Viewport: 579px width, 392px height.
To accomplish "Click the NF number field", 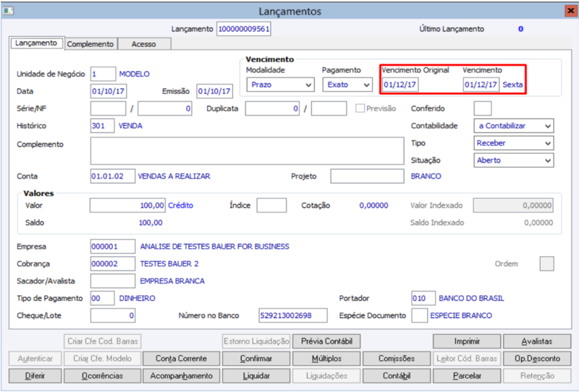I will click(165, 108).
